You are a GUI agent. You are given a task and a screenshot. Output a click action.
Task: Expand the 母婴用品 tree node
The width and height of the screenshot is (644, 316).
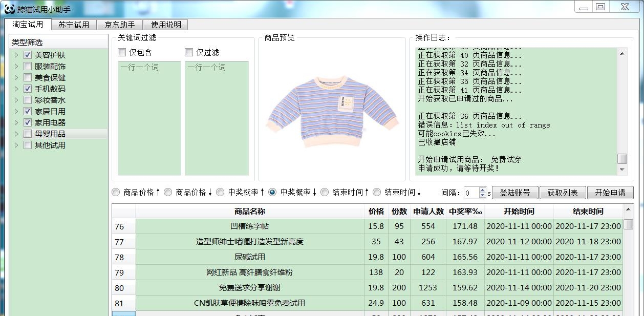(x=16, y=134)
